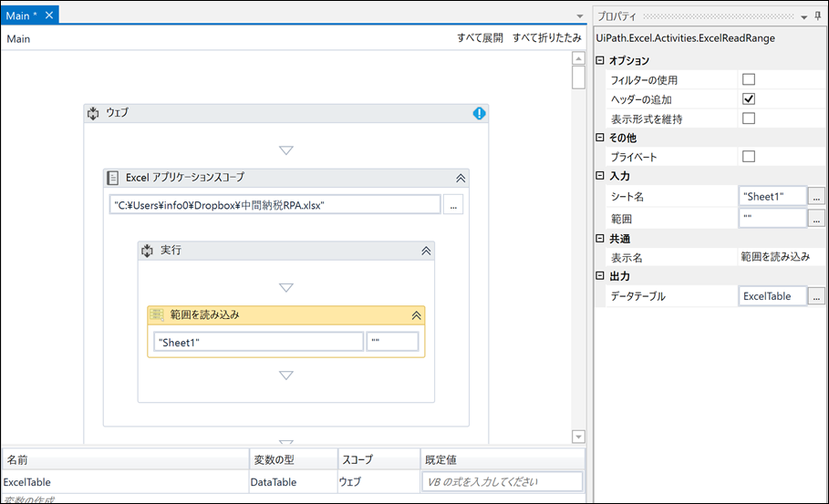Image resolution: width=829 pixels, height=504 pixels.
Task: Uncheck the ヘッダーの追加 checkbox
Action: pyautogui.click(x=749, y=98)
